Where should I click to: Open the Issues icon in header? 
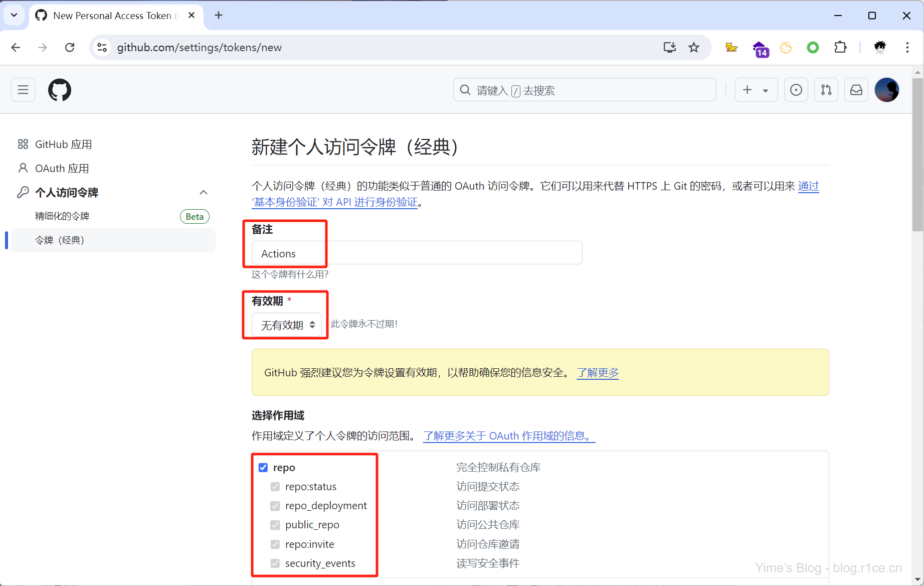(x=796, y=90)
